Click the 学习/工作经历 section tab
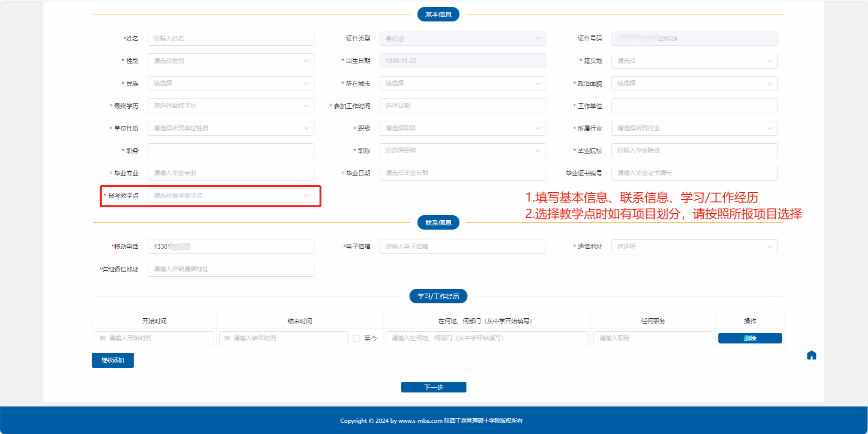Viewport: 868px width, 434px height. pos(438,296)
